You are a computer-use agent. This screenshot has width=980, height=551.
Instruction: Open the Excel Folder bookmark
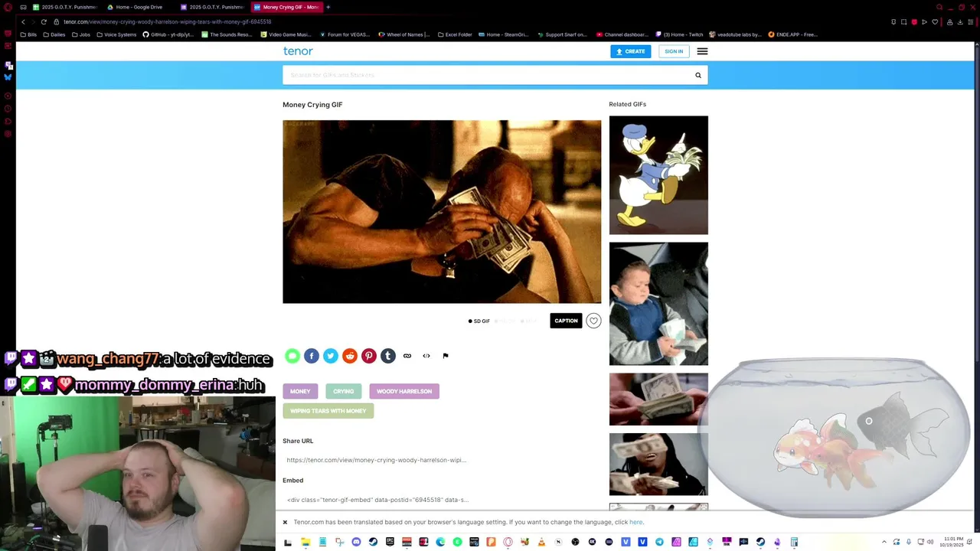(x=455, y=34)
